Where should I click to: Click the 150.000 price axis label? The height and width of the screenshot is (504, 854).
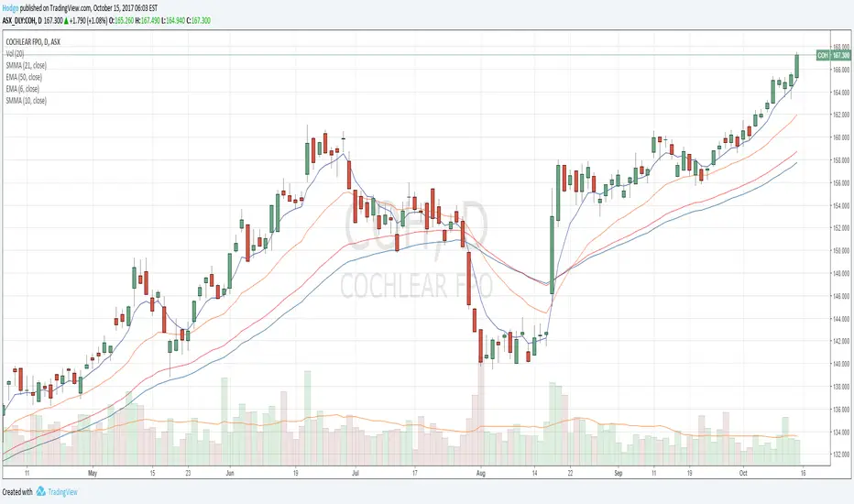coord(840,251)
